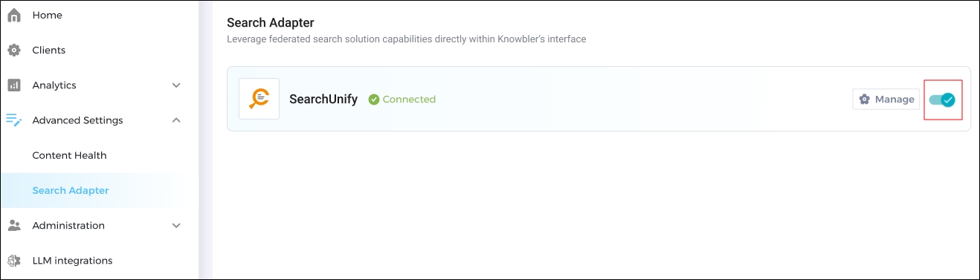This screenshot has width=980, height=280.
Task: Collapse the Advanced Settings chevron
Action: tap(176, 120)
